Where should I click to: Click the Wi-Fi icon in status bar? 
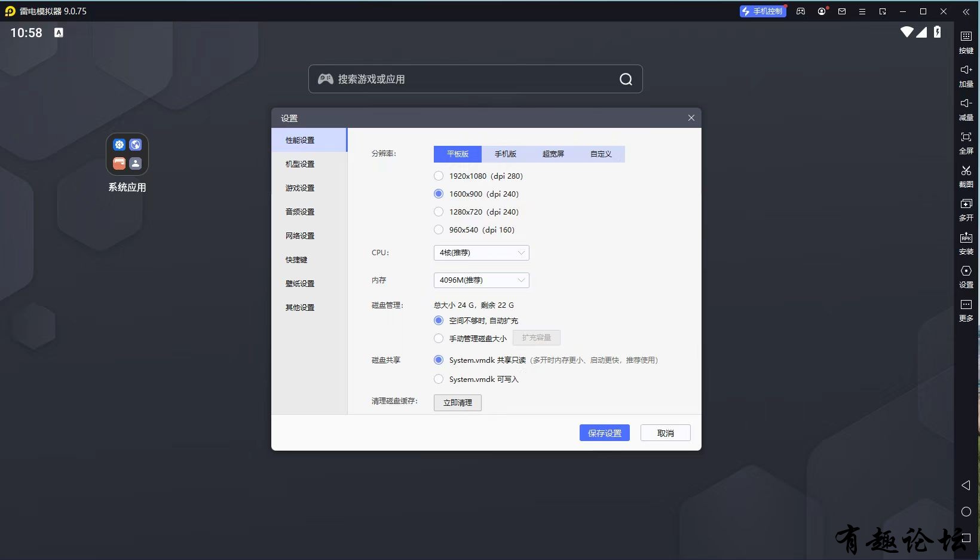907,32
